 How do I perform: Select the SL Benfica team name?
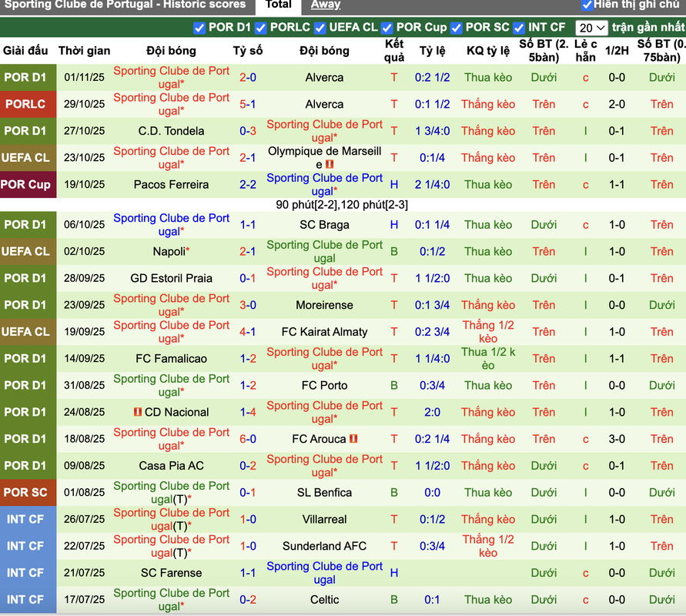pyautogui.click(x=325, y=493)
